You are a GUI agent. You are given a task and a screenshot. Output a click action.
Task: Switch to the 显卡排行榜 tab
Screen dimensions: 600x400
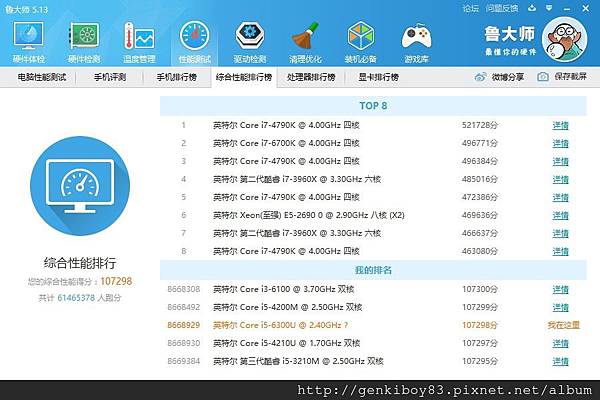[378, 77]
